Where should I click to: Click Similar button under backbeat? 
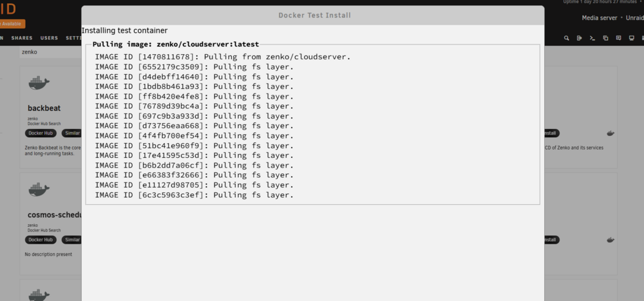pos(71,133)
